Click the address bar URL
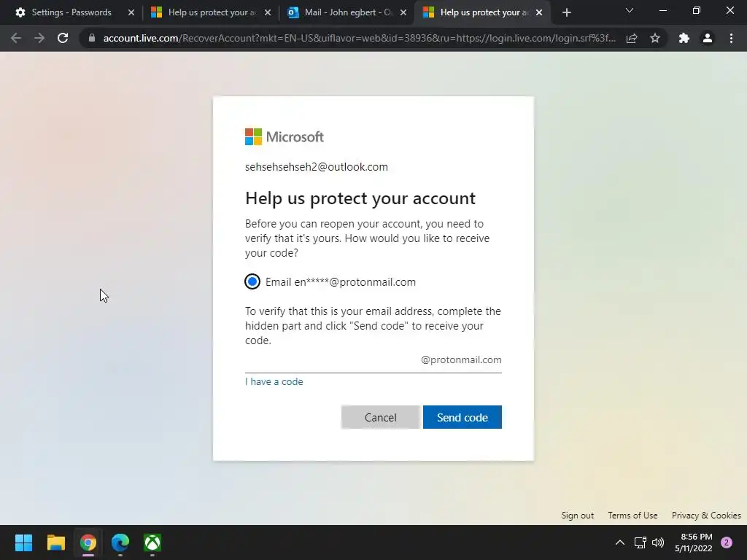The width and height of the screenshot is (747, 560). coord(359,38)
